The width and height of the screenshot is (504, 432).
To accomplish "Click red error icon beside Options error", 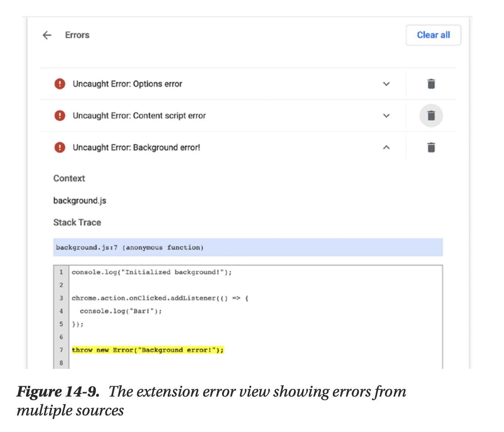I will (60, 84).
